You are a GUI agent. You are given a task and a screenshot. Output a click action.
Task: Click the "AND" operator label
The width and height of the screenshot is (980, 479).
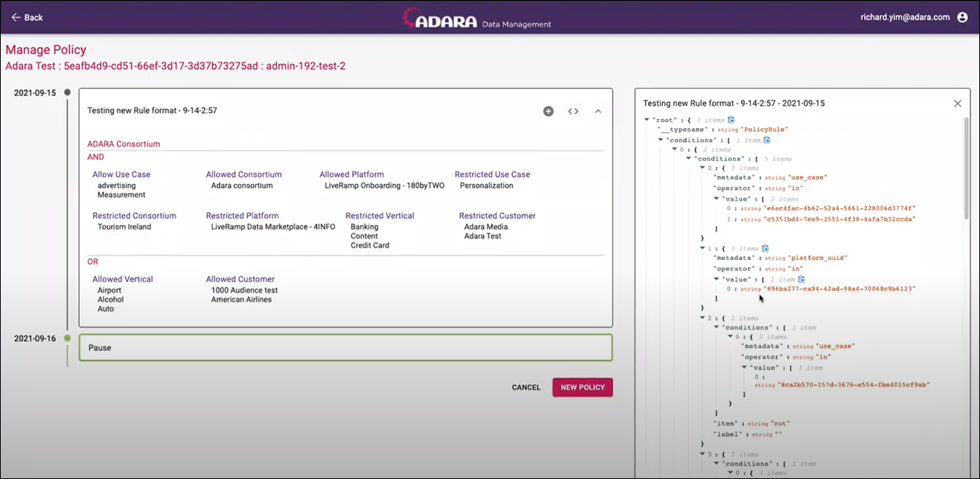(x=95, y=157)
